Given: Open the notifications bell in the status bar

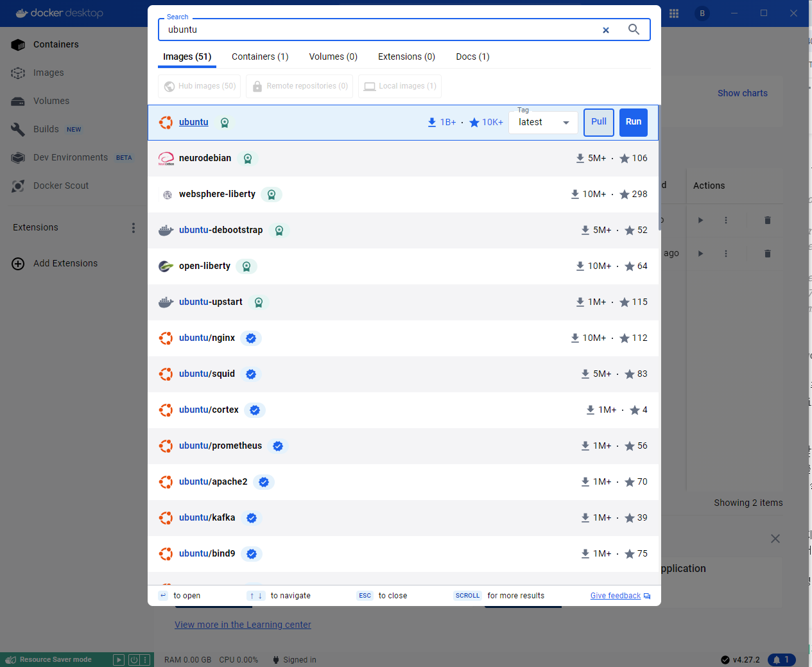Looking at the screenshot, I should (x=781, y=659).
